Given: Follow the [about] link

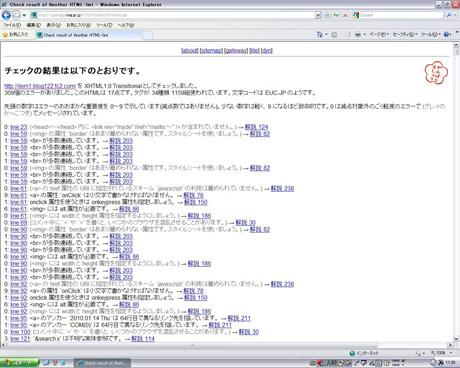Looking at the screenshot, I should click(190, 51).
